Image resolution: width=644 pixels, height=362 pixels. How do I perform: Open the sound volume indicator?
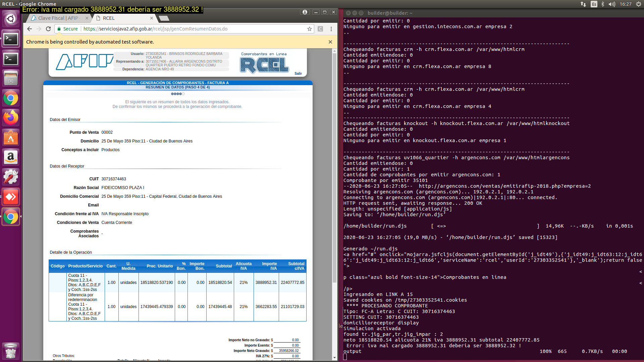[x=612, y=4]
